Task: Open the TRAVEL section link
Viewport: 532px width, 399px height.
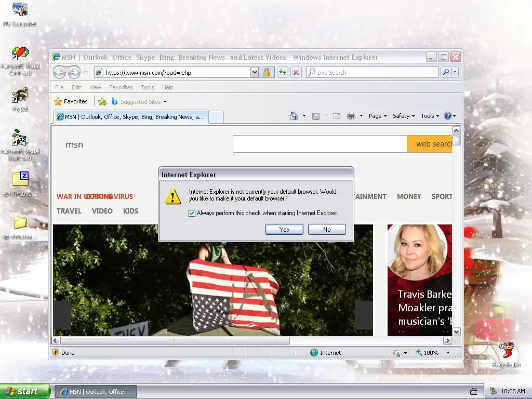Action: point(69,211)
